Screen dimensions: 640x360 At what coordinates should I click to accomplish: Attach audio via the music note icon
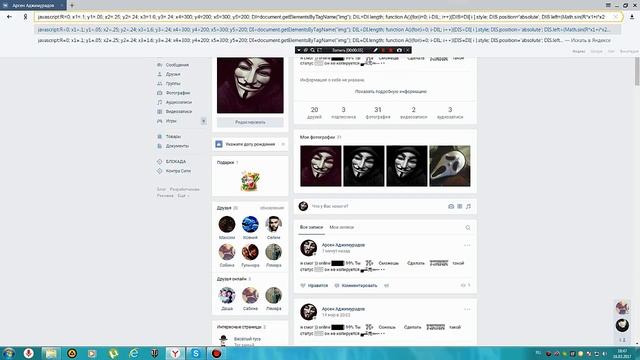coord(468,207)
